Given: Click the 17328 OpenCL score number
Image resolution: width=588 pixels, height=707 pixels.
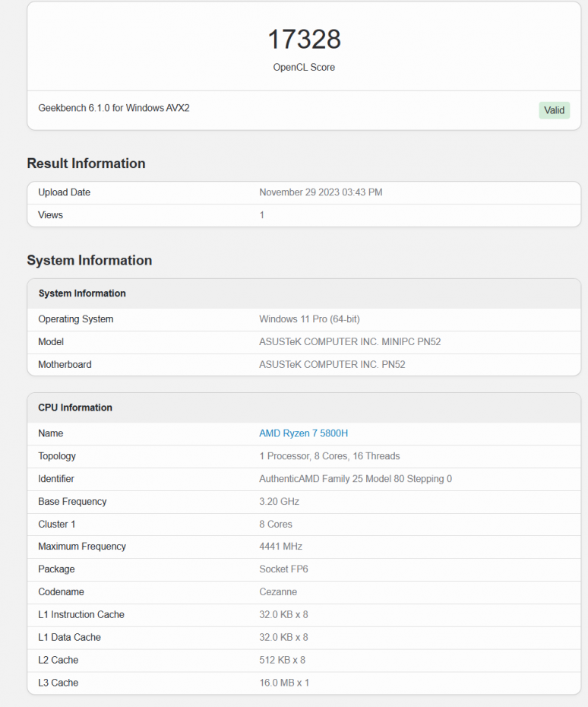Looking at the screenshot, I should pos(304,40).
